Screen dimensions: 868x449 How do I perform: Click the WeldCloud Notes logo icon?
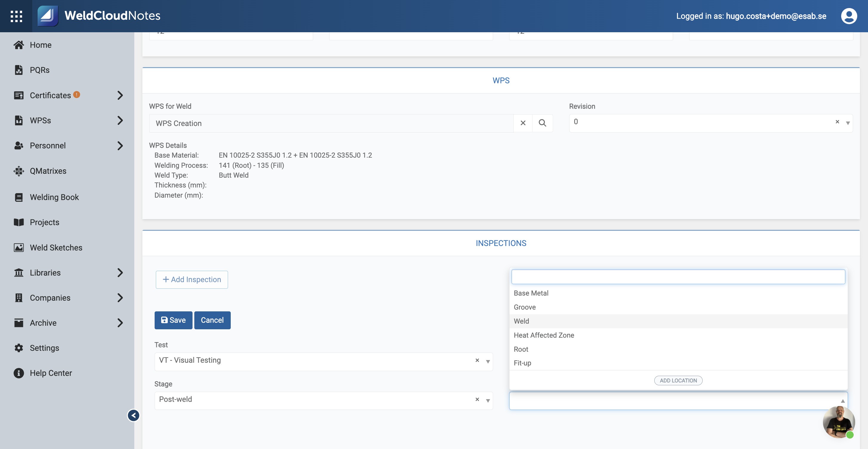(x=47, y=16)
